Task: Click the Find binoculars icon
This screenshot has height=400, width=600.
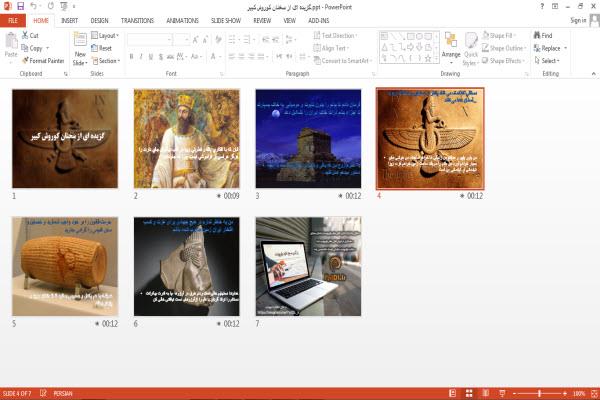Action: click(x=537, y=35)
